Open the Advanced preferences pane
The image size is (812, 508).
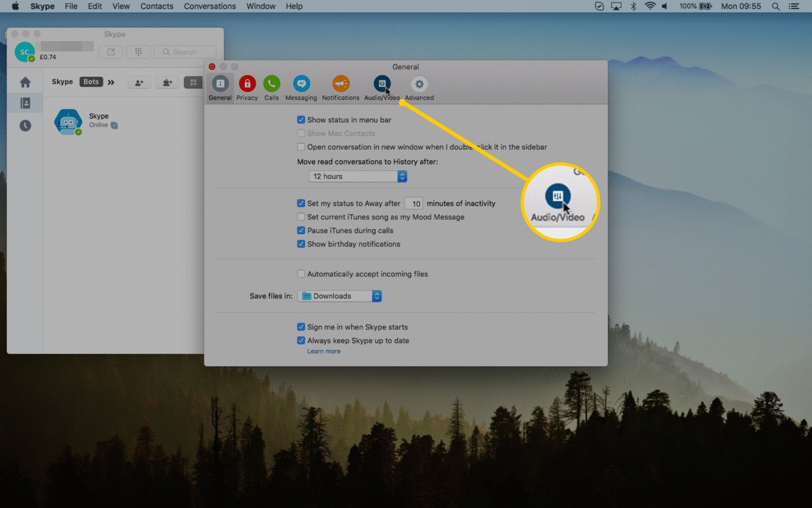click(x=419, y=87)
